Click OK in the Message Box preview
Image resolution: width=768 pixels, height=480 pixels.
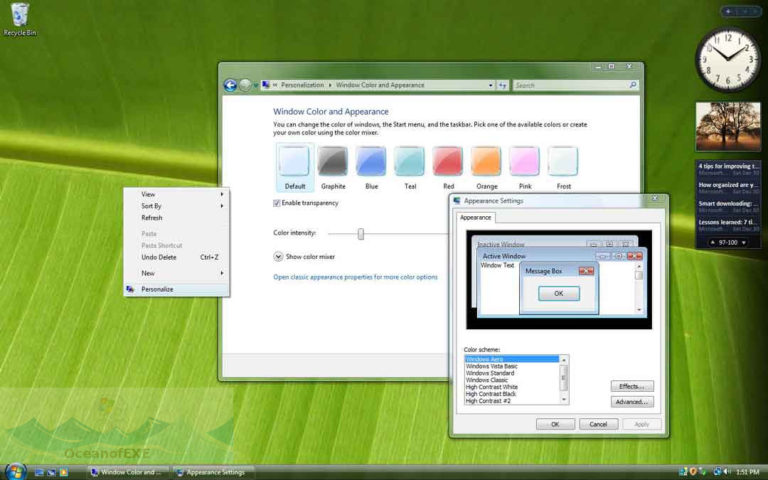[x=559, y=294]
